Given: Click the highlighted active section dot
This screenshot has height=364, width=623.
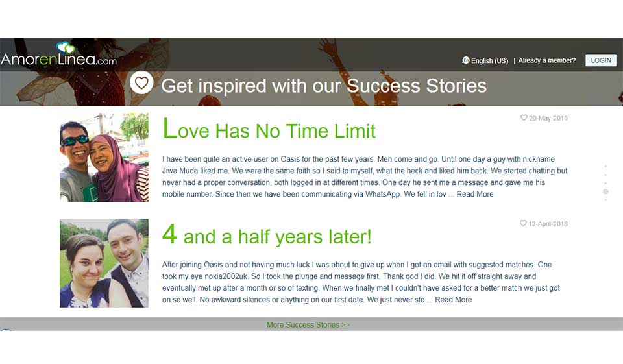Looking at the screenshot, I should tap(605, 191).
